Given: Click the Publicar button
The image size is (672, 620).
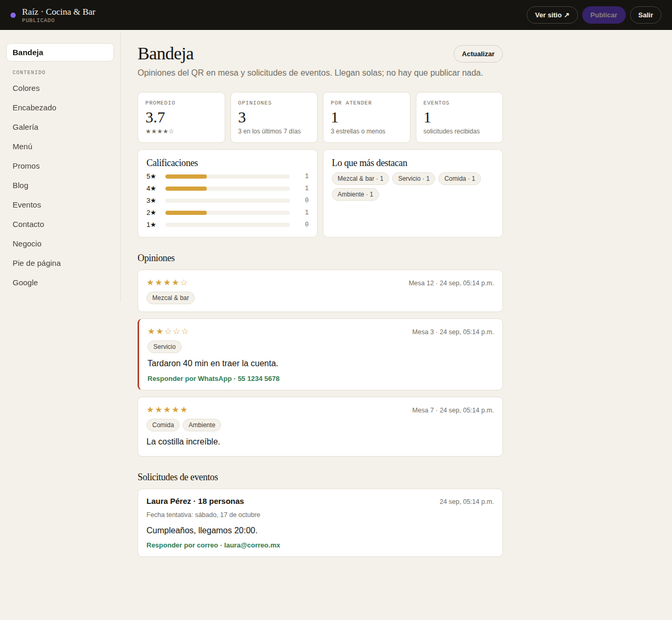Looking at the screenshot, I should point(604,15).
